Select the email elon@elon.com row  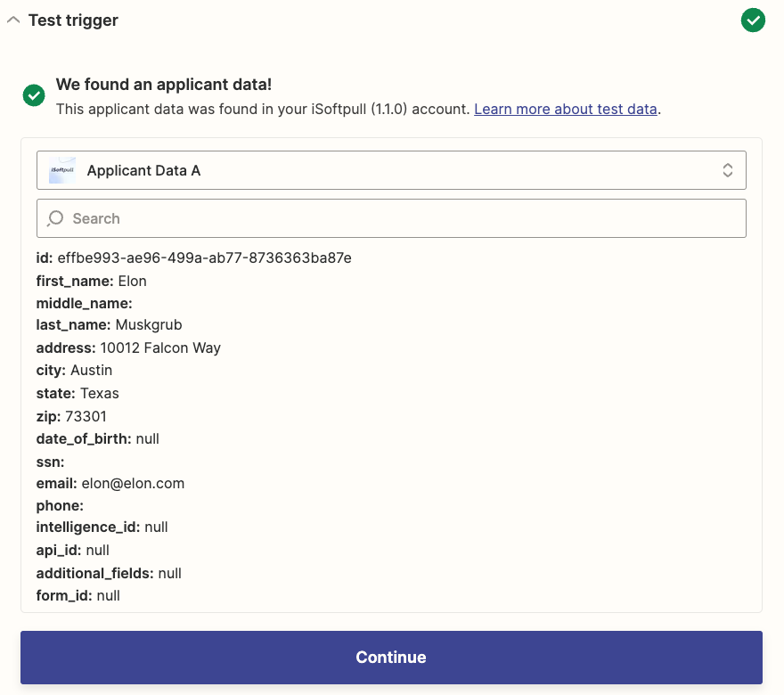point(110,484)
